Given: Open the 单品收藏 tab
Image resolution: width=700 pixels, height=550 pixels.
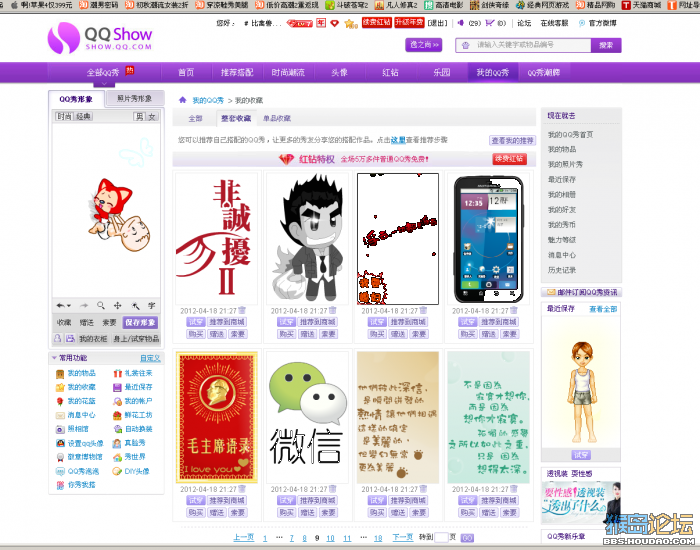Looking at the screenshot, I should tap(276, 118).
